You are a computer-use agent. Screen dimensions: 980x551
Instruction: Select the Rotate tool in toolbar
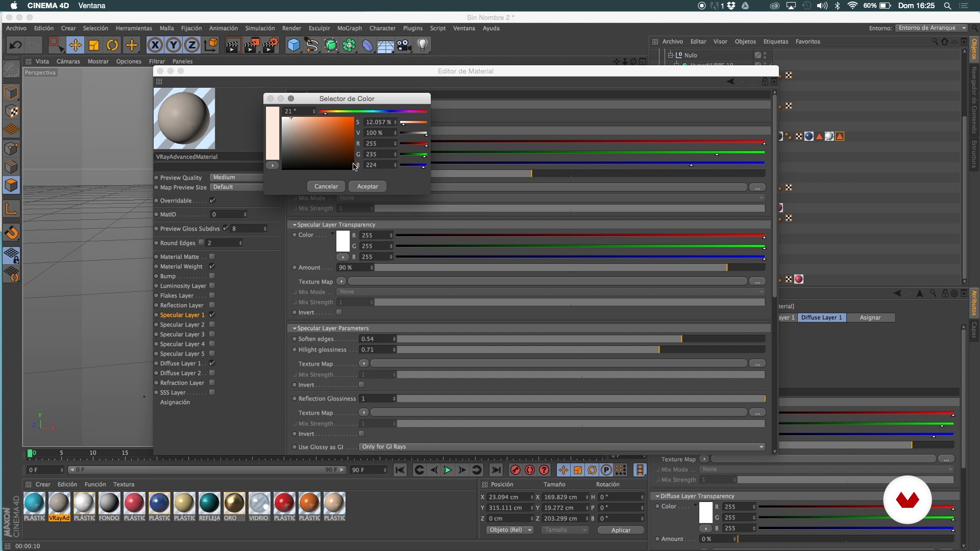pos(112,45)
